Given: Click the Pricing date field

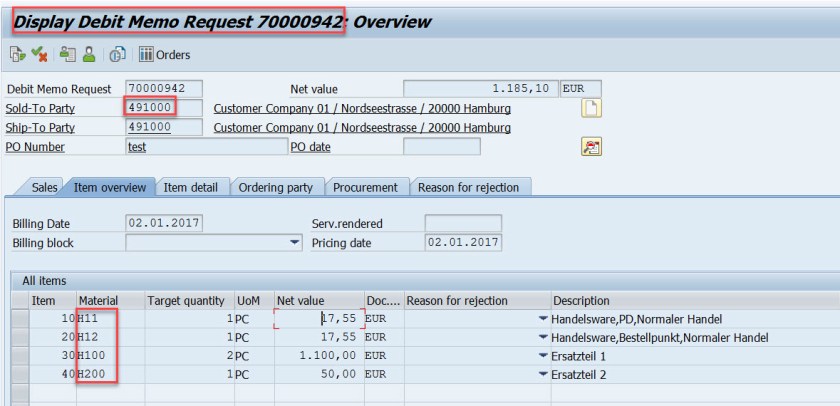Looking at the screenshot, I should coord(463,242).
